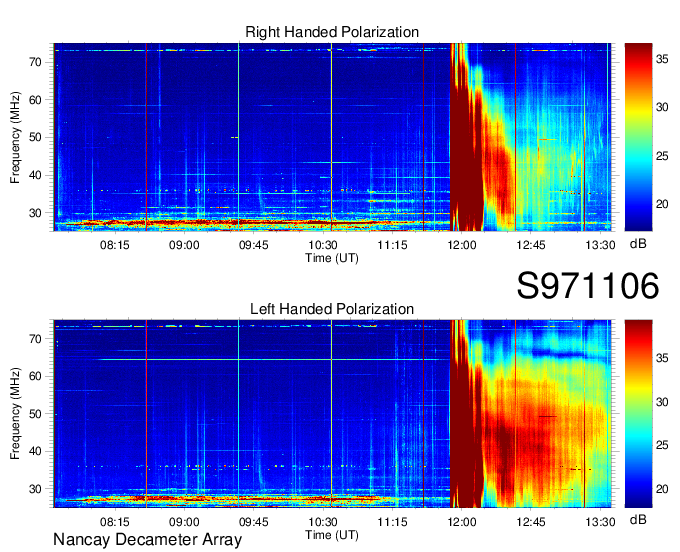
Task: Click the "Right Handed Polarization" plot title
Action: [x=332, y=32]
